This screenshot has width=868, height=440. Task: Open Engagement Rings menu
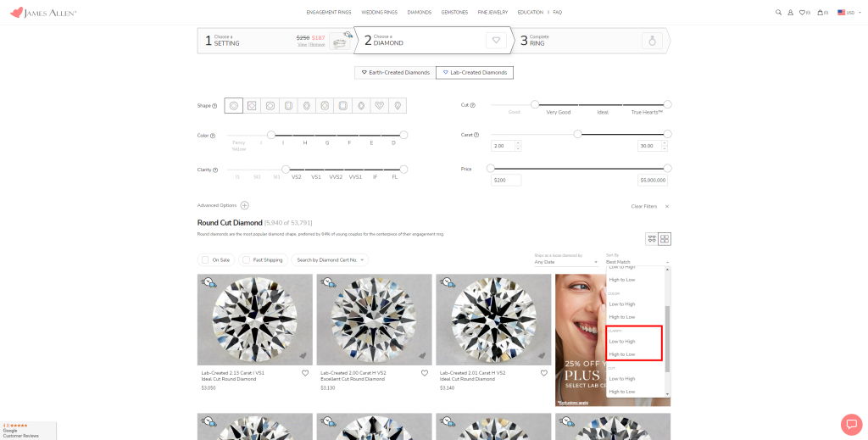pyautogui.click(x=329, y=12)
